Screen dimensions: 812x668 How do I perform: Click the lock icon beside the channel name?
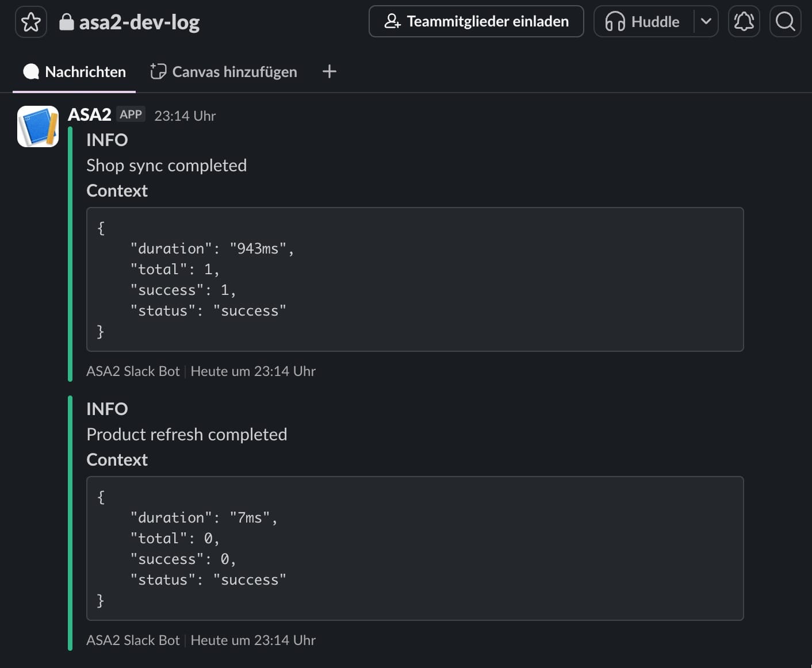point(67,22)
